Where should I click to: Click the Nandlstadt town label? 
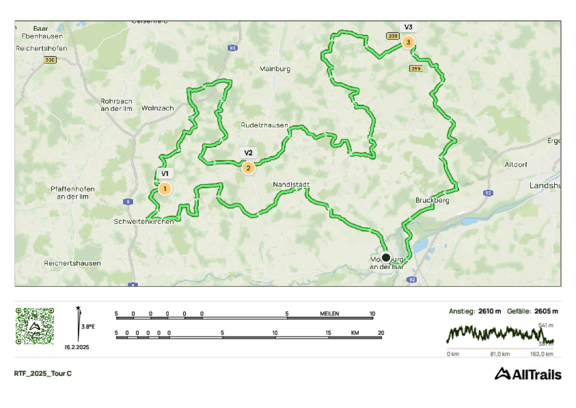(291, 184)
